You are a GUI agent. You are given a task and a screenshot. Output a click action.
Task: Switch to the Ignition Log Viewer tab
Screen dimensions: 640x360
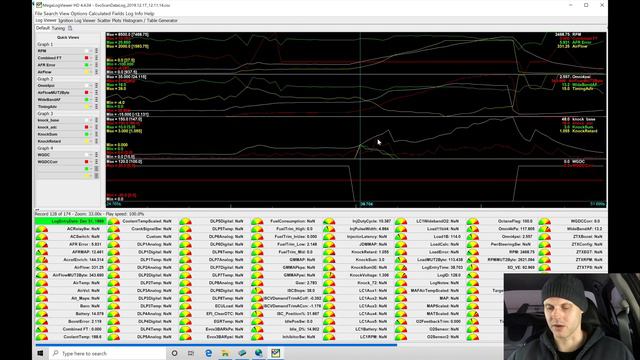pos(77,20)
